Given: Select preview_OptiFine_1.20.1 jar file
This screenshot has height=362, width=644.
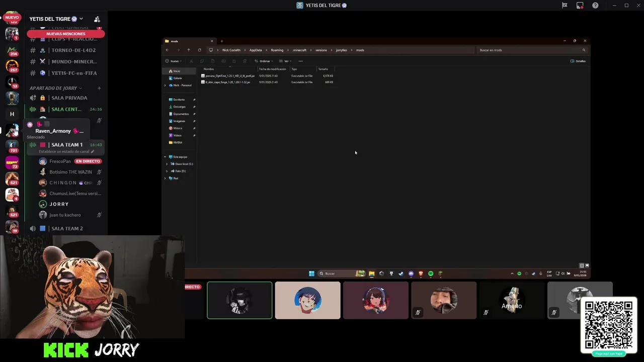Looking at the screenshot, I should [x=229, y=76].
